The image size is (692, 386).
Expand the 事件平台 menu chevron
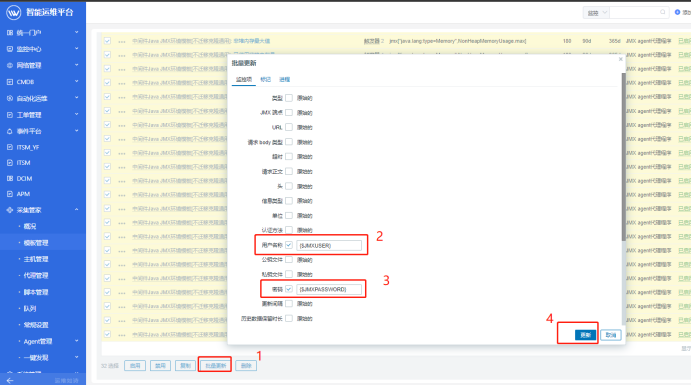[77, 131]
